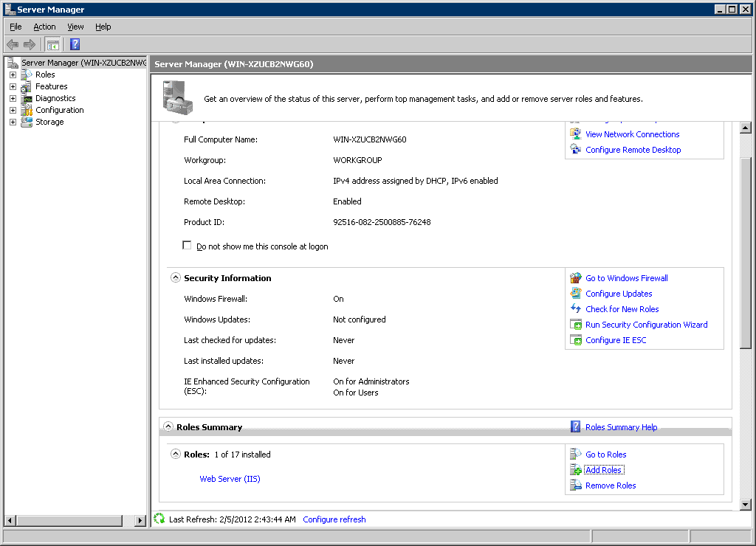The height and width of the screenshot is (546, 756).
Task: Click the computer name value WIN-XZUCB2NWG60
Action: (x=370, y=139)
